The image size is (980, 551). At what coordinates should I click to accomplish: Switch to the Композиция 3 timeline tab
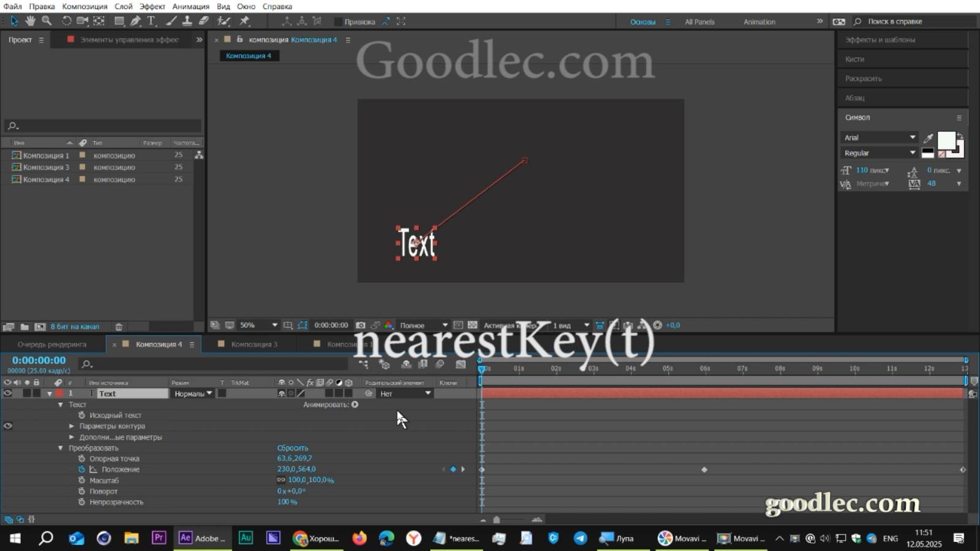(x=254, y=344)
